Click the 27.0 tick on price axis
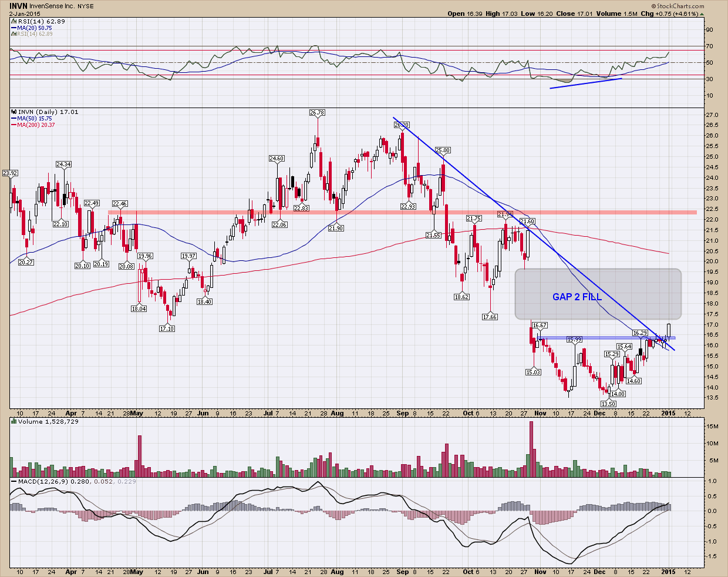Viewport: 728px width, 577px height. (x=712, y=115)
